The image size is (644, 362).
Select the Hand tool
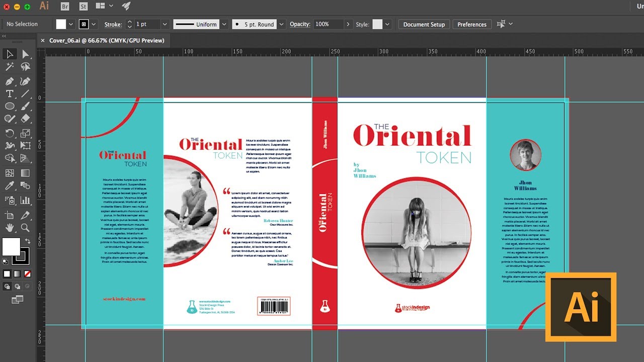(10, 228)
